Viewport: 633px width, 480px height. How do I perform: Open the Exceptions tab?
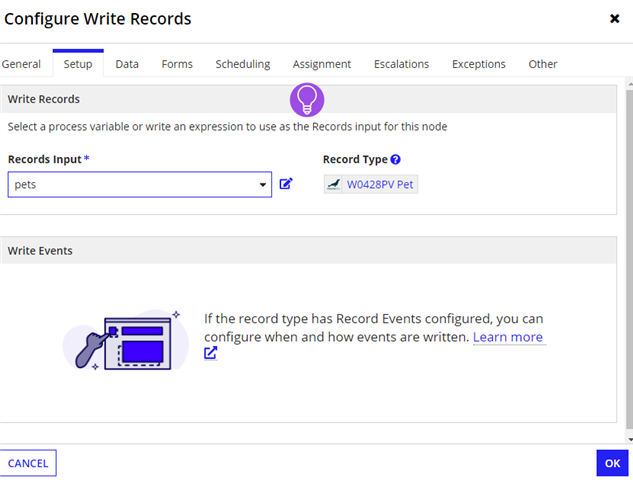click(x=479, y=64)
